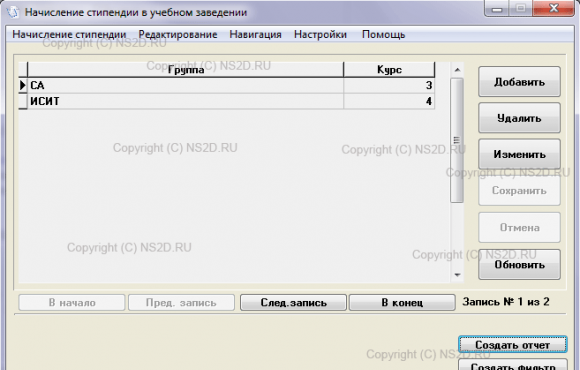Click the Удалить button
This screenshot has width=580, height=370.
click(x=519, y=118)
